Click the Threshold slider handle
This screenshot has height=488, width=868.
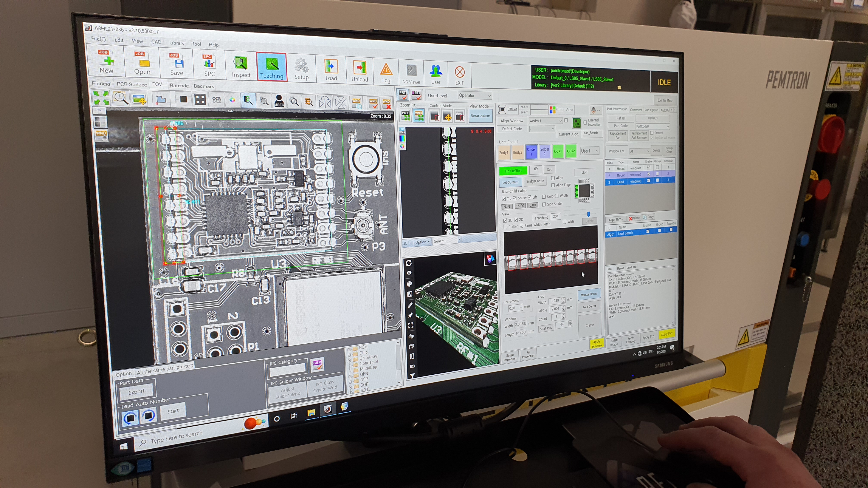click(588, 214)
